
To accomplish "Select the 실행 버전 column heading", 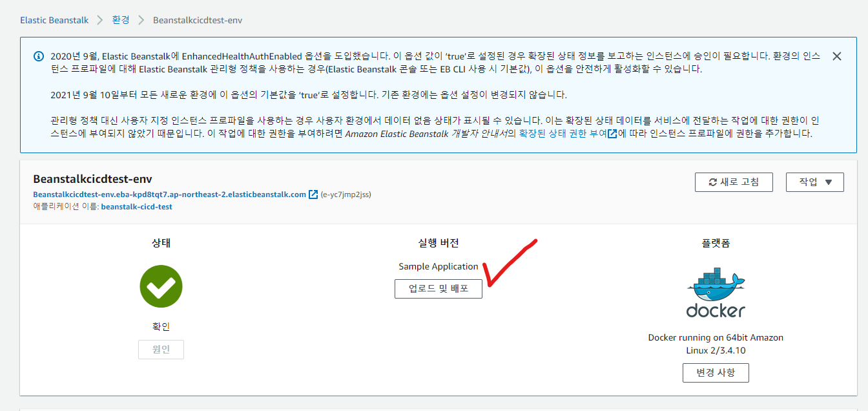I will point(439,243).
